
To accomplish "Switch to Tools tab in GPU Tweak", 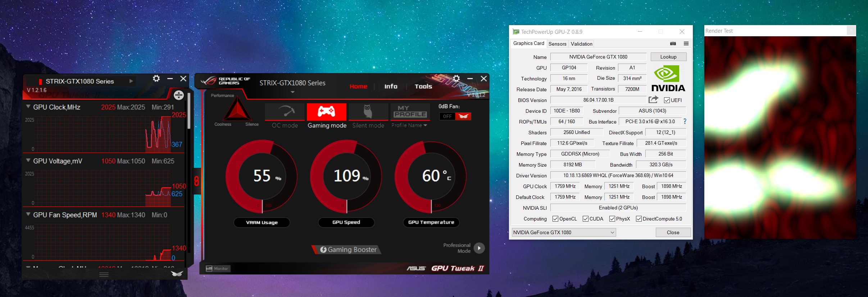I will click(423, 86).
